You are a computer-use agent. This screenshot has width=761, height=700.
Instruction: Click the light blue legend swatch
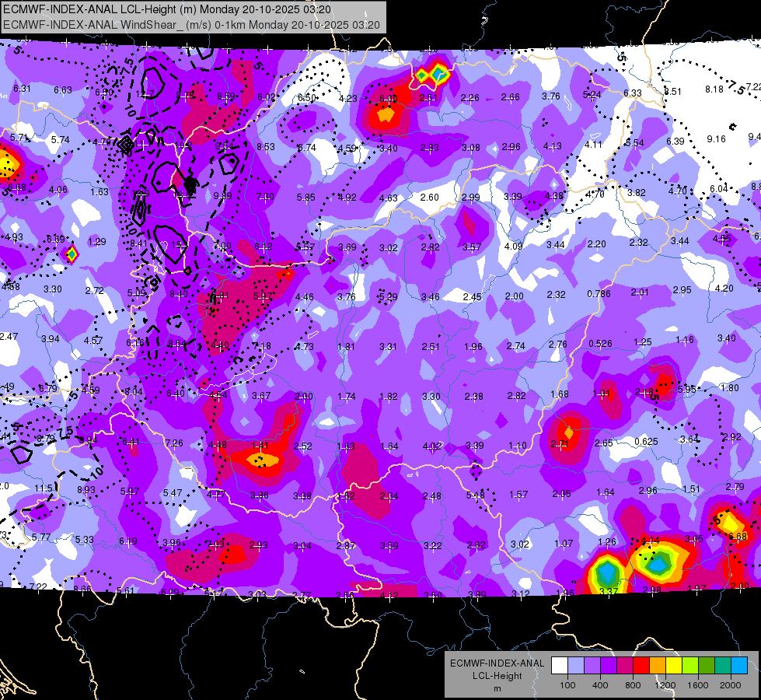[x=576, y=666]
